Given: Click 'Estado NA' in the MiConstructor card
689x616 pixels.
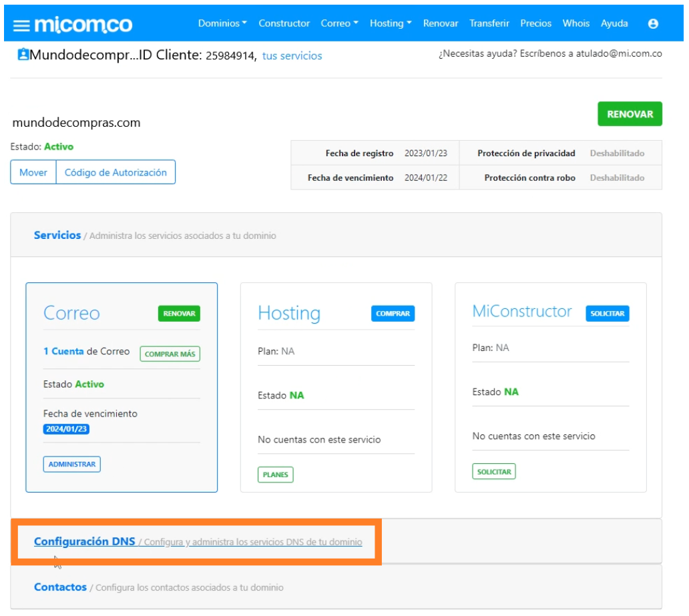Looking at the screenshot, I should [495, 392].
